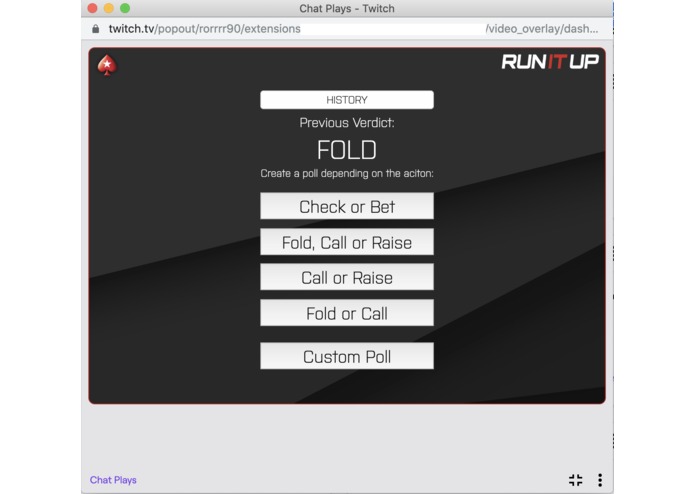Create a Check or Bet poll

(347, 206)
